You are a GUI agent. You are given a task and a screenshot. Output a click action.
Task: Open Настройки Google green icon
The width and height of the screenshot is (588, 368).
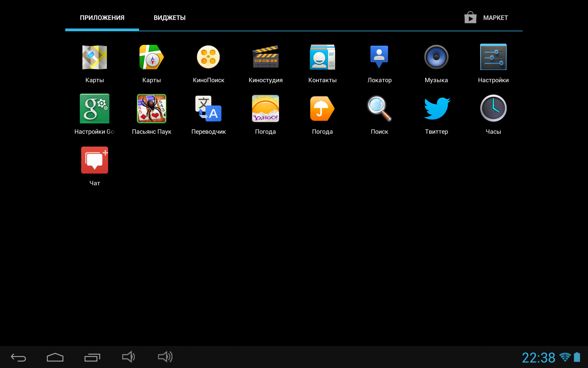tap(94, 109)
